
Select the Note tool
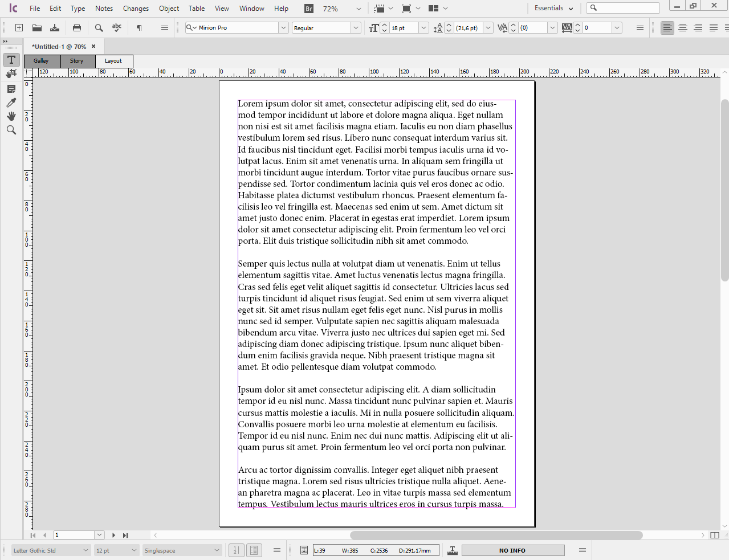(x=11, y=88)
